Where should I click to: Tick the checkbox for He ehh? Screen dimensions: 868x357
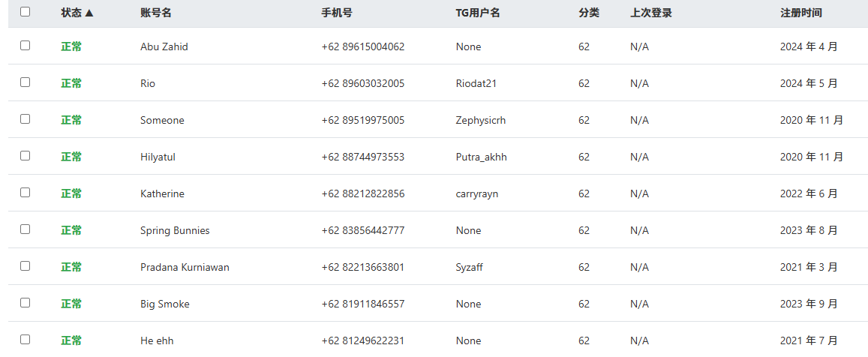pos(26,340)
